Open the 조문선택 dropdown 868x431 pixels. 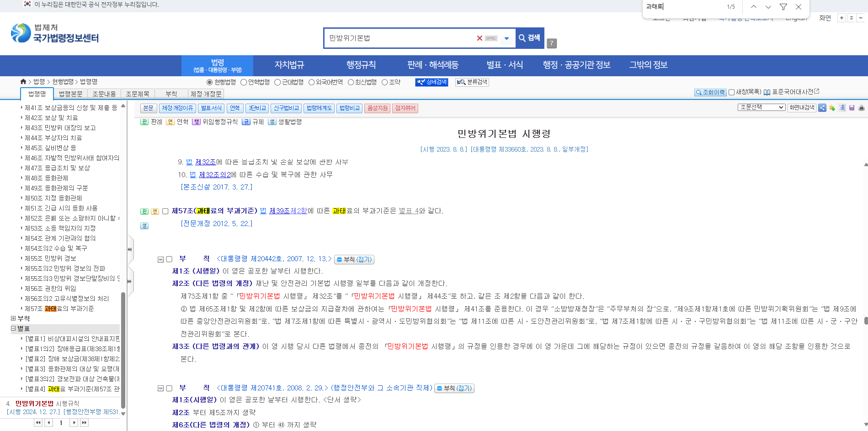coord(761,107)
